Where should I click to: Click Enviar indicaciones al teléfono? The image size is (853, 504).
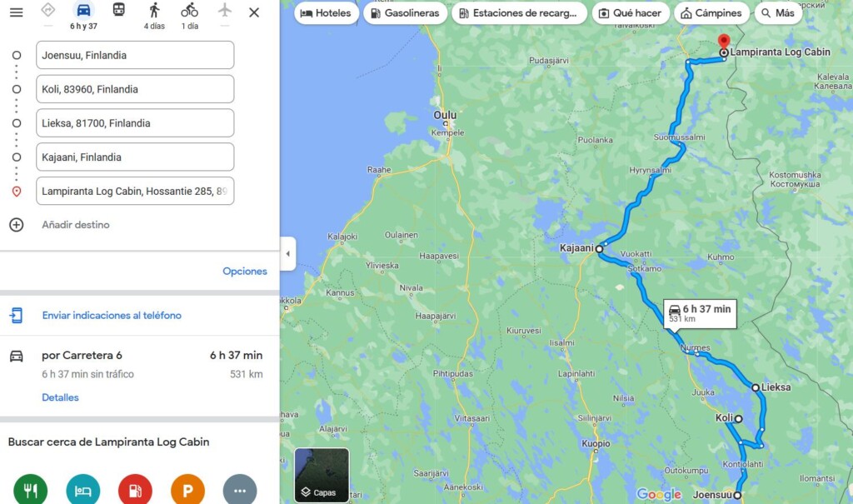[x=112, y=315]
